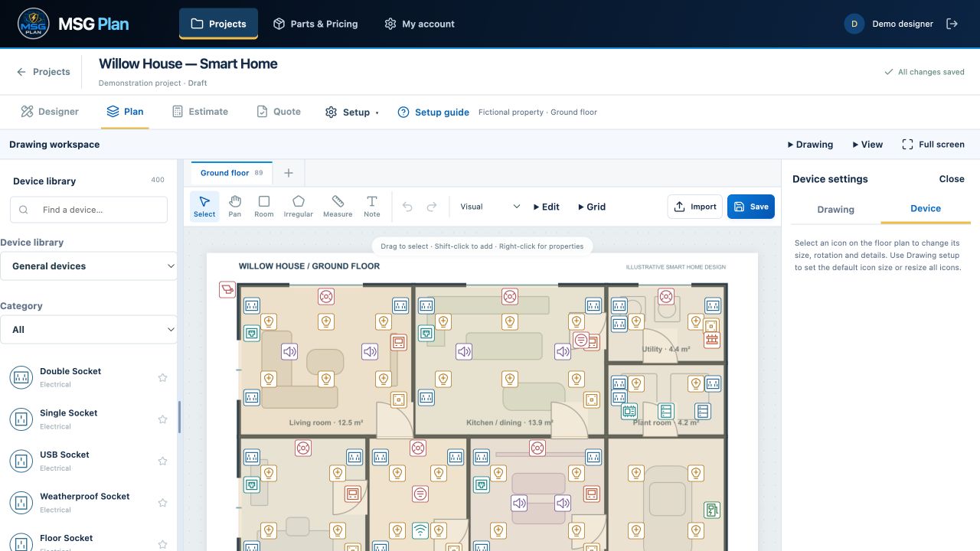Image resolution: width=980 pixels, height=551 pixels.
Task: Focus the Find a device search field
Action: [89, 210]
